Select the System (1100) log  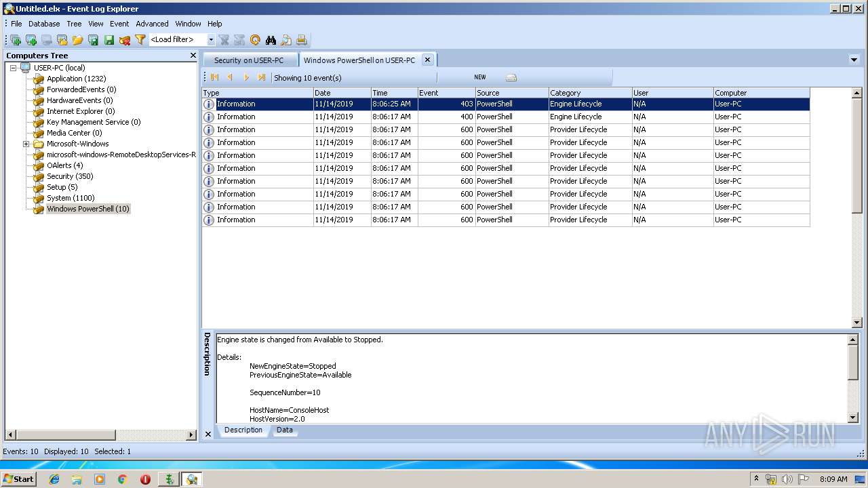[x=71, y=198]
